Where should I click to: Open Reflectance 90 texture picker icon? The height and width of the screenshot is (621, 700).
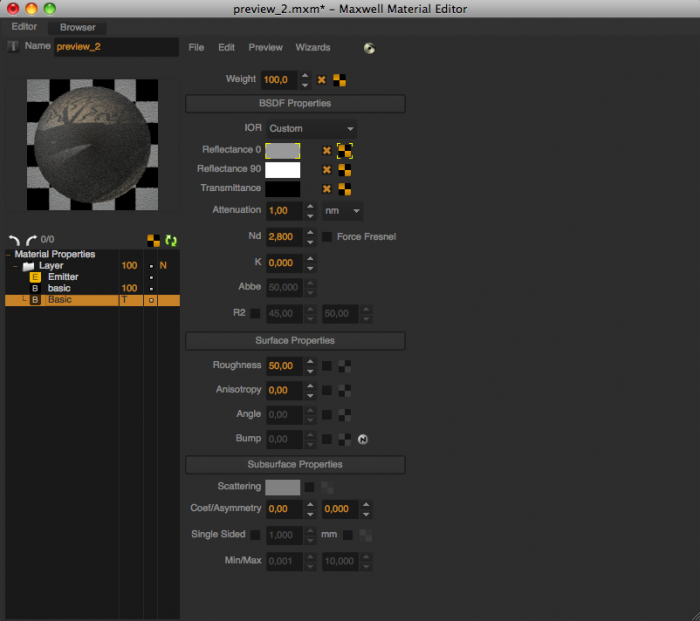345,170
